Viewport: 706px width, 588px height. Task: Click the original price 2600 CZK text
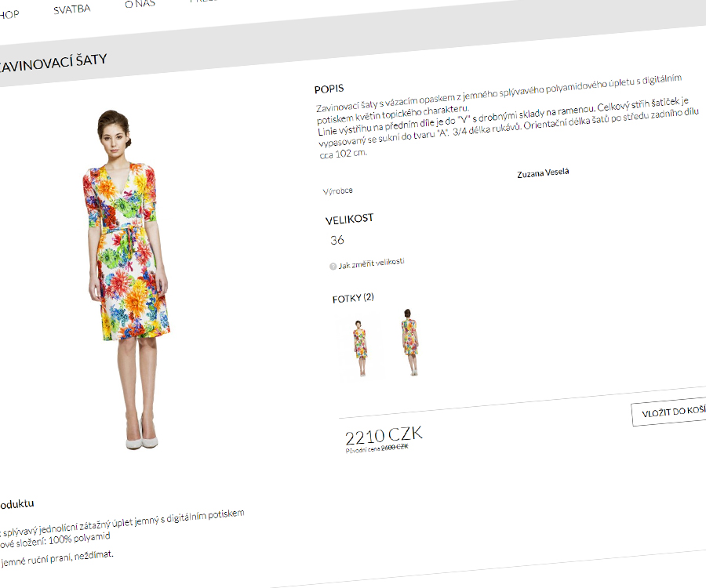pyautogui.click(x=395, y=447)
